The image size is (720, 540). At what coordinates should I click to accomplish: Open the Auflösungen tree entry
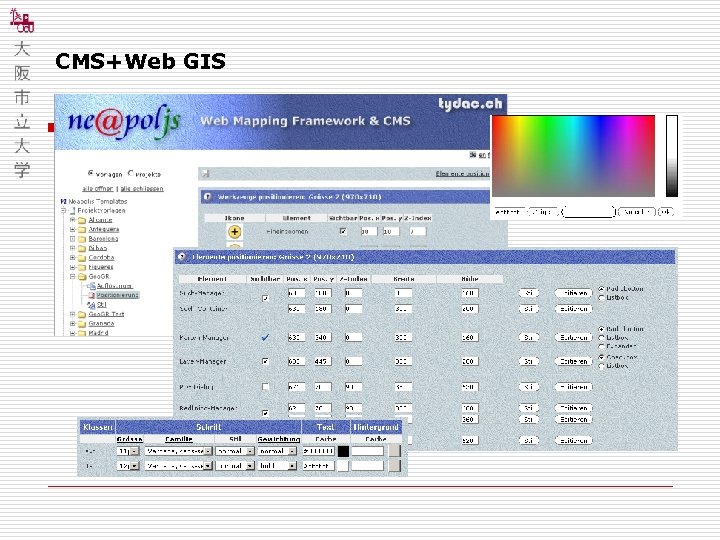click(114, 286)
